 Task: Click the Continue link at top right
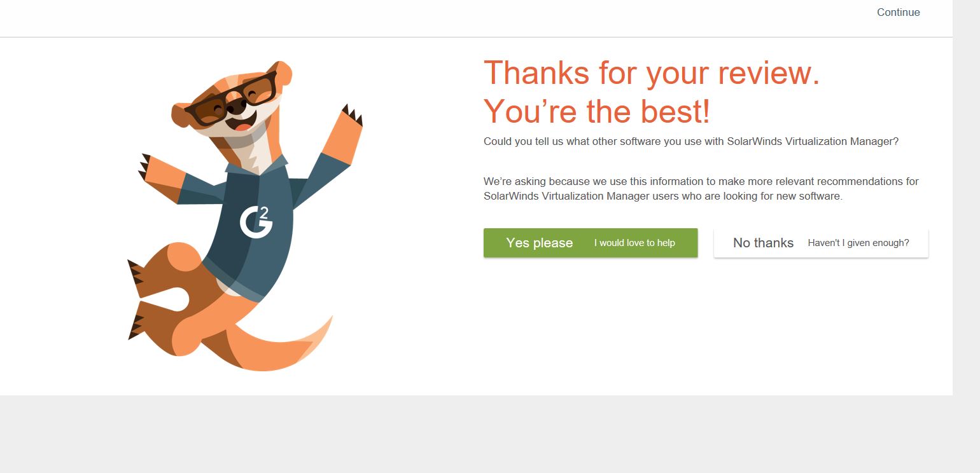898,12
